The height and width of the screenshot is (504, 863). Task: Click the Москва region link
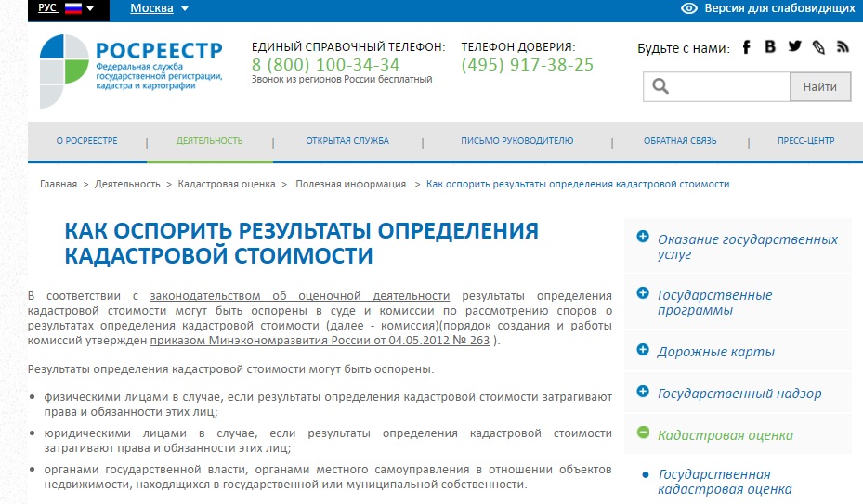[x=151, y=8]
